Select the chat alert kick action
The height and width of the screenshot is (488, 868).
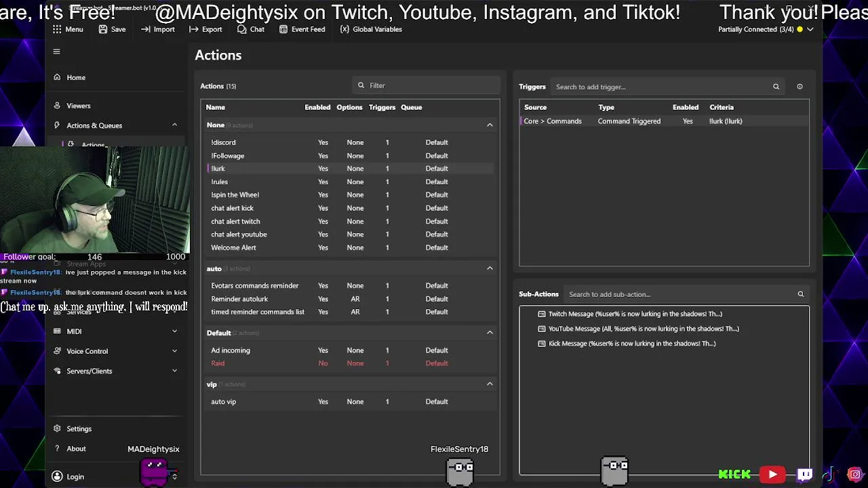[350, 208]
